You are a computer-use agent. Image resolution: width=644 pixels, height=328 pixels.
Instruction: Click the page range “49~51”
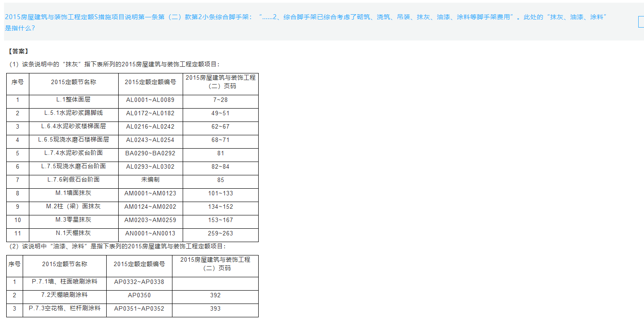coord(220,113)
